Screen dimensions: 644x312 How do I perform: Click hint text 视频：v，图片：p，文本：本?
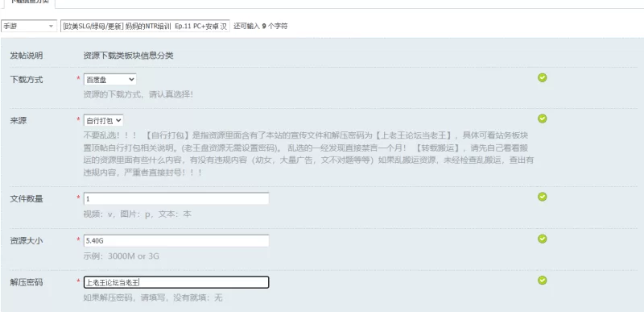tap(137, 214)
